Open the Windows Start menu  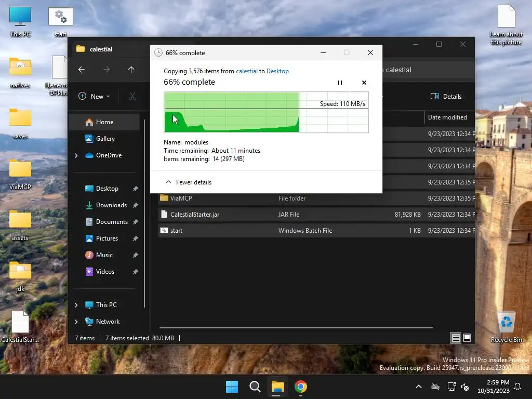pyautogui.click(x=232, y=387)
